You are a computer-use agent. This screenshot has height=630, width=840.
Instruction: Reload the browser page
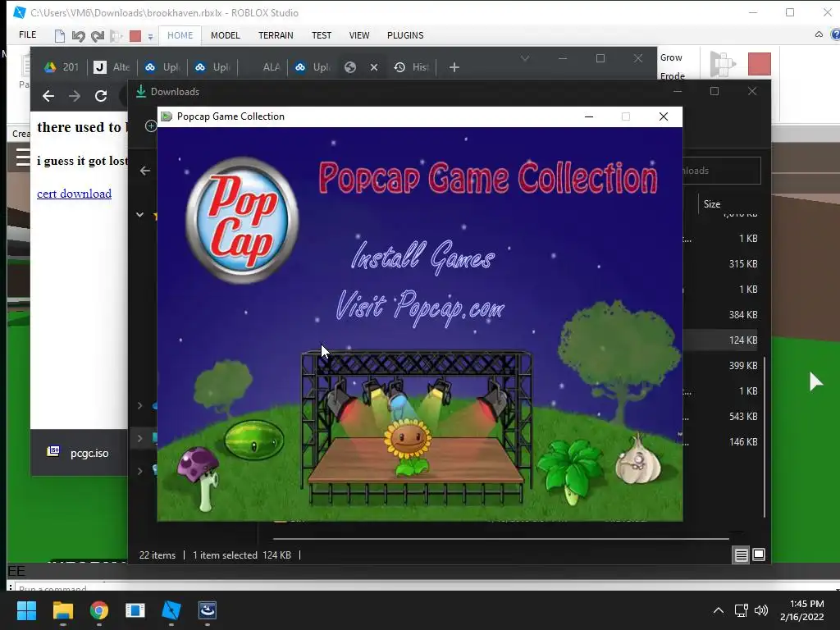[x=101, y=96]
